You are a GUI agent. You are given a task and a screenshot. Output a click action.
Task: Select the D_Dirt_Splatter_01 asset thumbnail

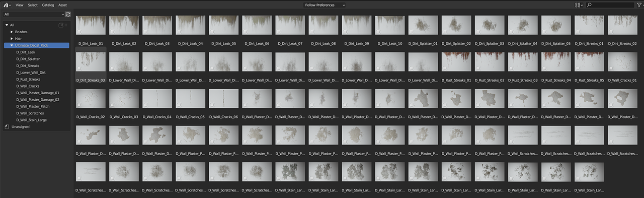423,25
